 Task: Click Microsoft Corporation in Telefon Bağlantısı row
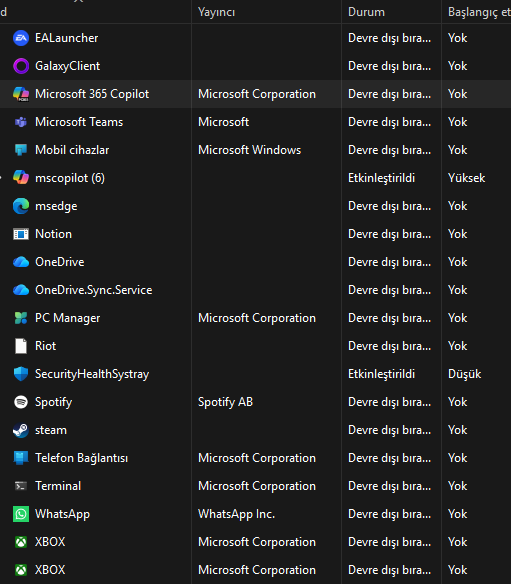click(x=257, y=458)
